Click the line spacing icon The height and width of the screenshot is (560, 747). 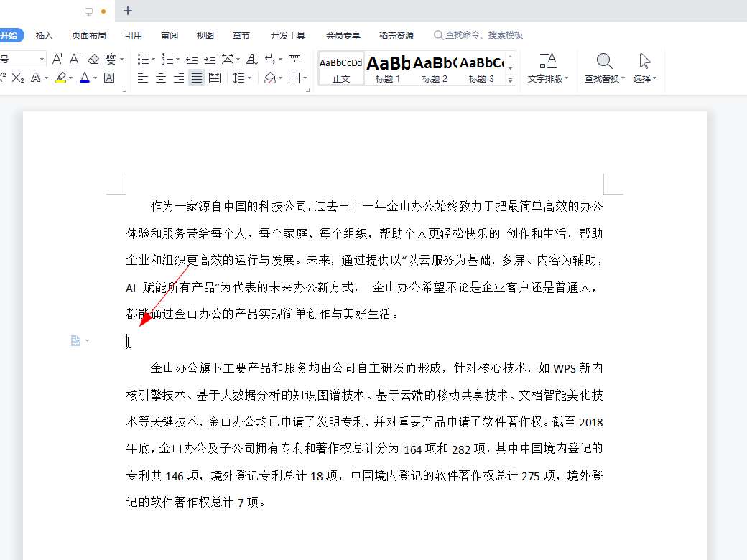click(x=238, y=78)
